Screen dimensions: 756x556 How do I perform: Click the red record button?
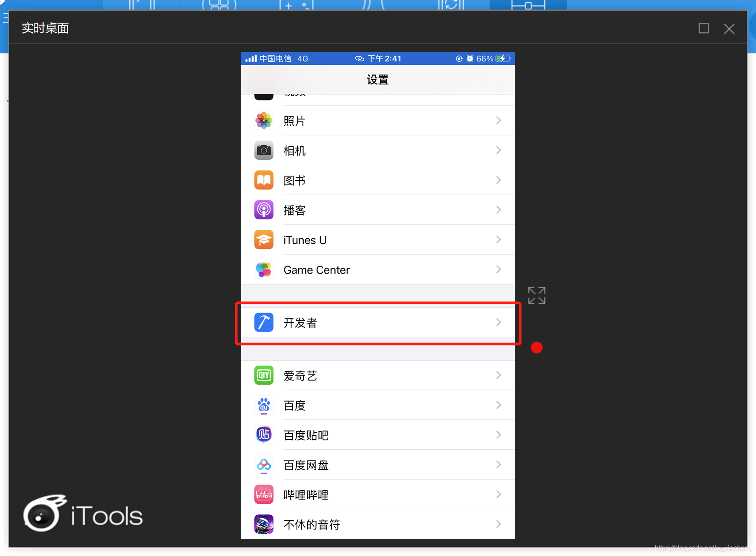(x=537, y=348)
